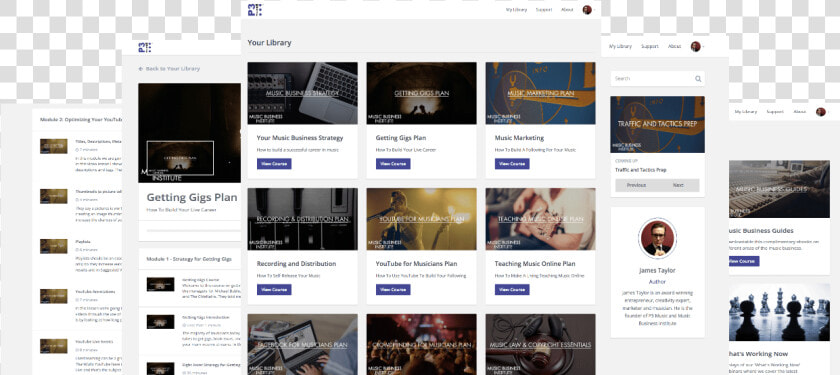Screen dimensions: 840x375
Task: View Course for Teaching Music Online Plan
Action: [x=512, y=290]
